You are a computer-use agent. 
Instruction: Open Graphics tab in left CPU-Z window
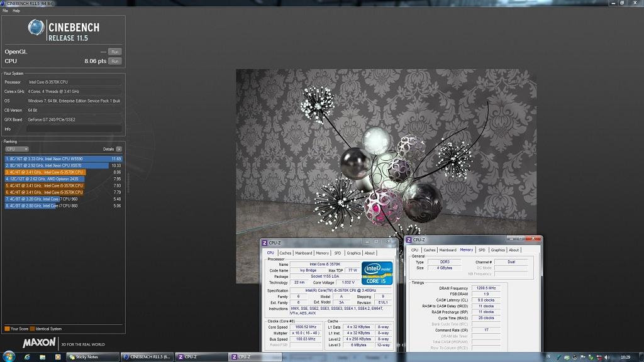point(353,253)
